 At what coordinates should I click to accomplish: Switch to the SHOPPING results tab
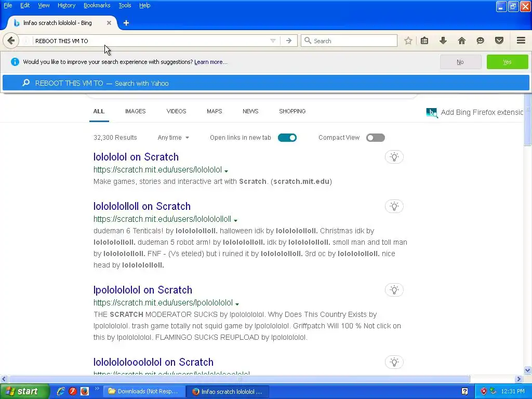tap(292, 111)
